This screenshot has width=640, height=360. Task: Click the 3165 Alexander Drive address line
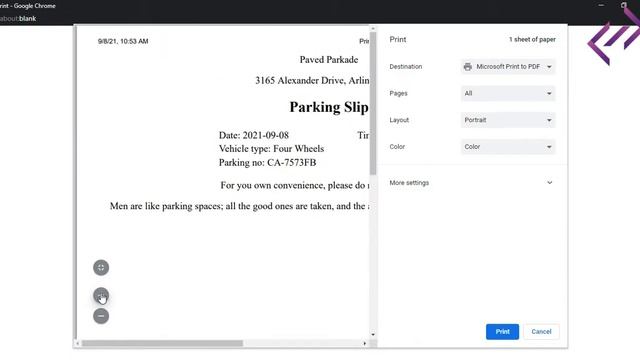(x=312, y=80)
